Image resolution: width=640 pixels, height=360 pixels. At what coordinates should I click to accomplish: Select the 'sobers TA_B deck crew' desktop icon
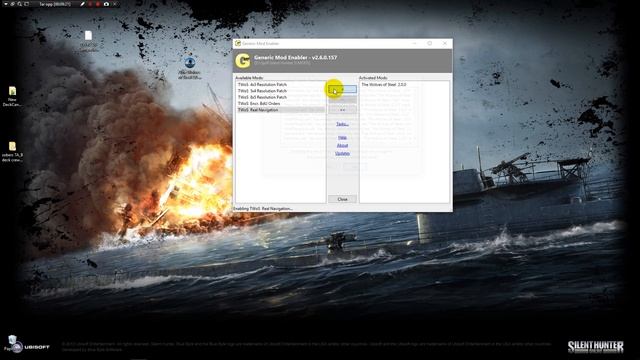(12, 146)
